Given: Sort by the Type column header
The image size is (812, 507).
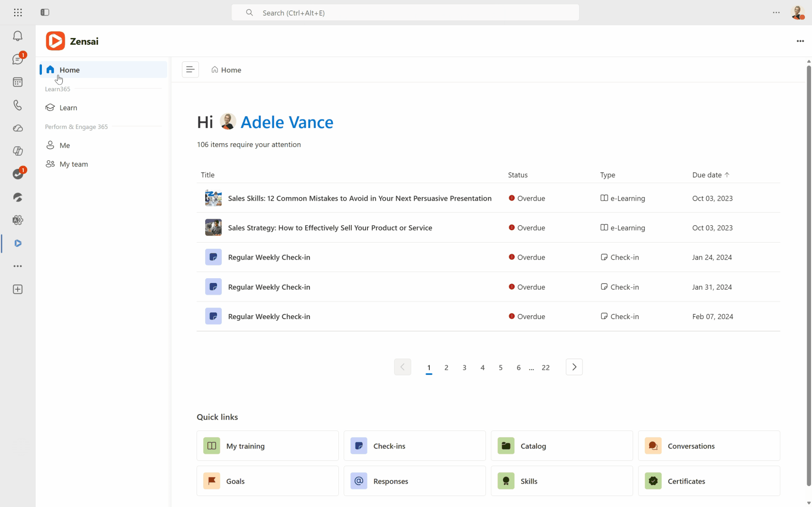Looking at the screenshot, I should point(607,175).
